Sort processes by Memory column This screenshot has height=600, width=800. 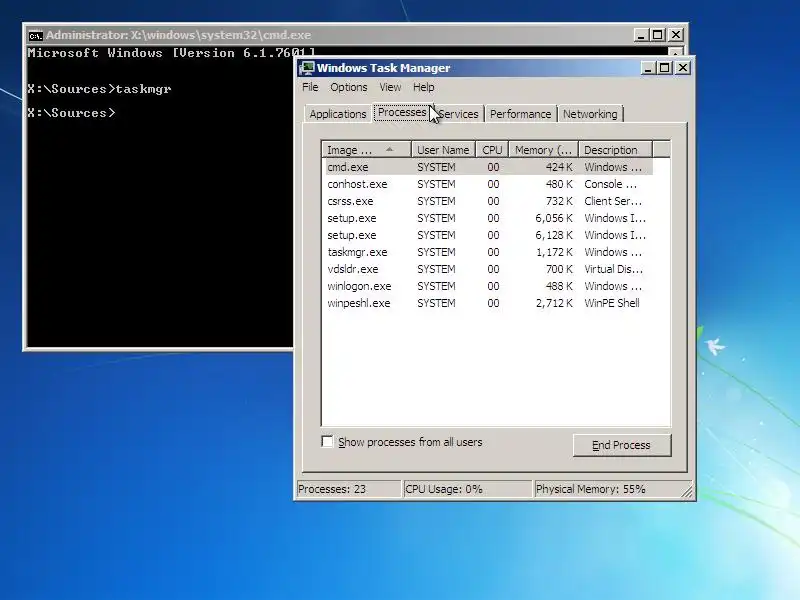pyautogui.click(x=543, y=150)
